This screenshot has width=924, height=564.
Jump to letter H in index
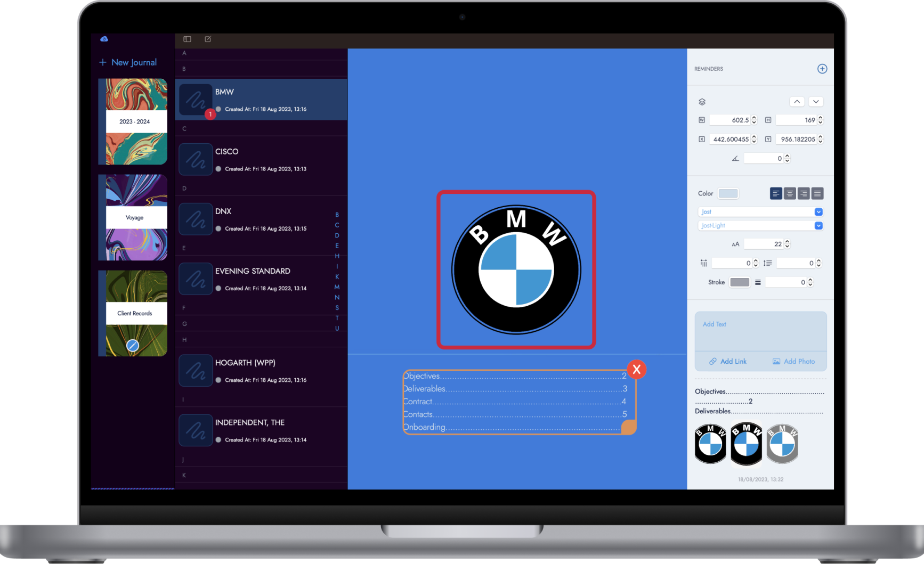coord(337,256)
